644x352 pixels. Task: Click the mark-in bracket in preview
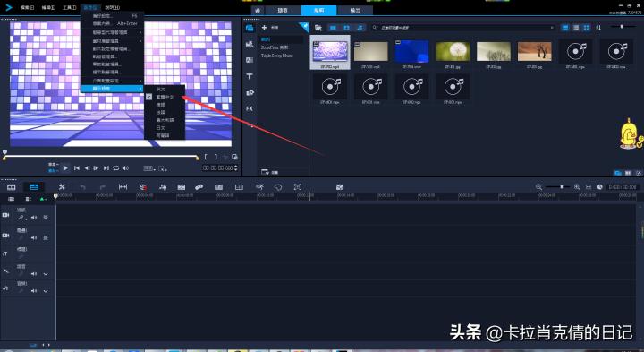click(x=206, y=157)
